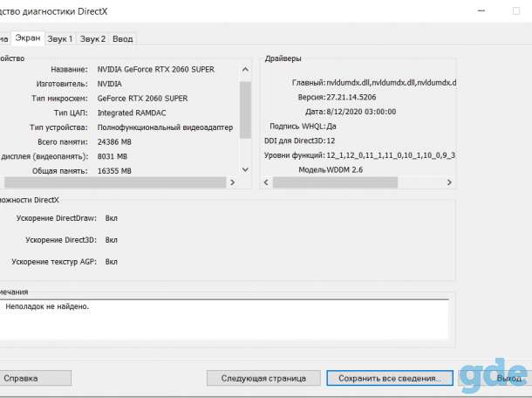
Task: Select text 'Подпись WHQL:'
Action: (x=297, y=127)
